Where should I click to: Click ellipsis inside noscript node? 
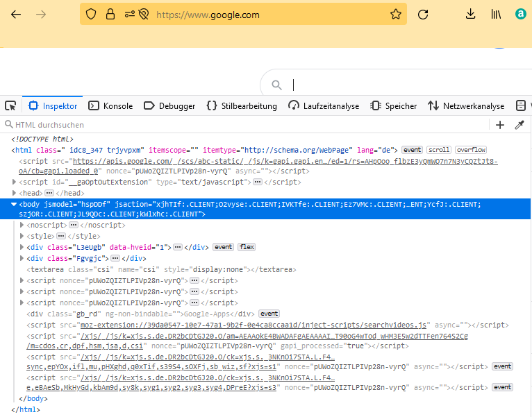click(x=74, y=225)
